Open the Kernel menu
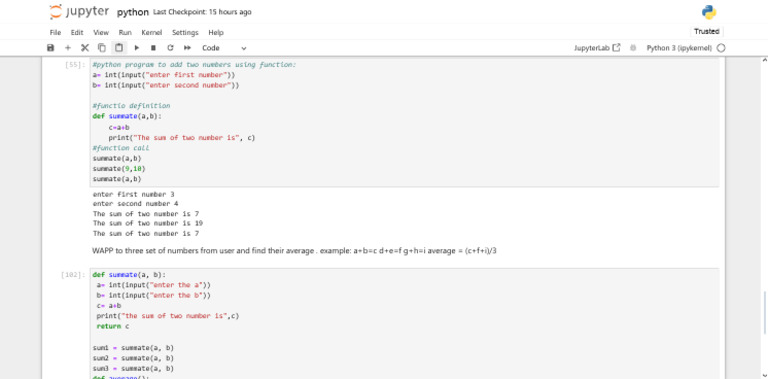The height and width of the screenshot is (379, 768). tap(152, 33)
